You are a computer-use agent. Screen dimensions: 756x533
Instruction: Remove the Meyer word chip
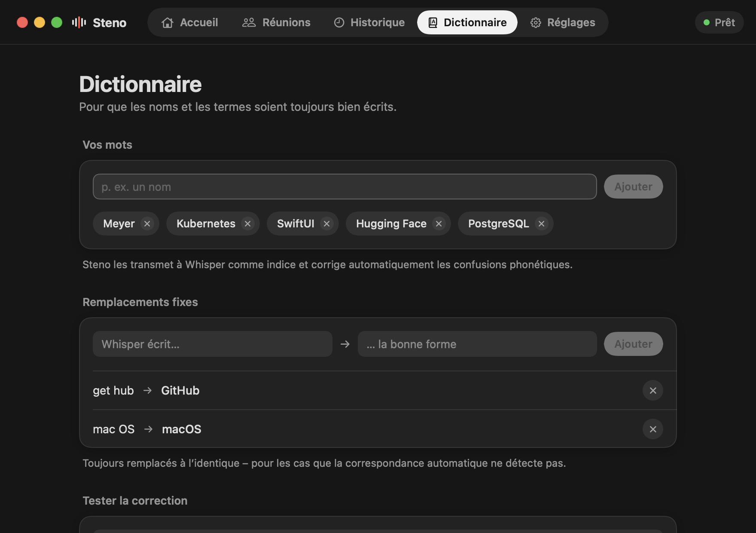pyautogui.click(x=147, y=224)
